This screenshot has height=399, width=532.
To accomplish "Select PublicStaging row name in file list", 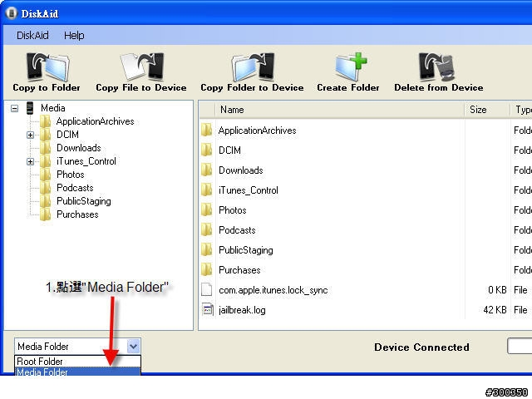I will click(x=246, y=250).
